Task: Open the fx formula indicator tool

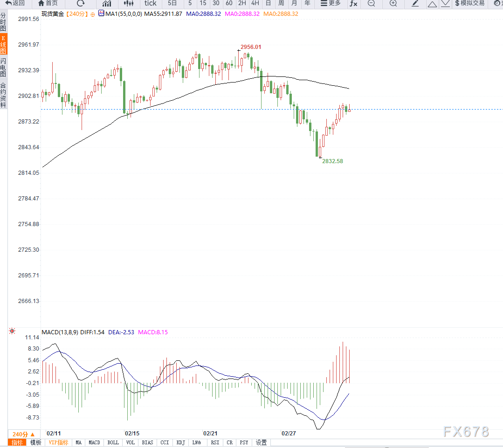Action: click(353, 3)
